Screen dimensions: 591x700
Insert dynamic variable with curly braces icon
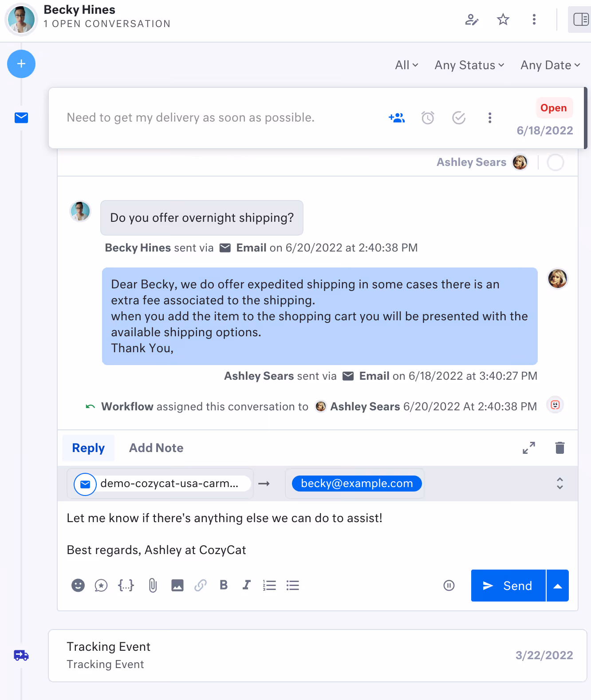(126, 586)
